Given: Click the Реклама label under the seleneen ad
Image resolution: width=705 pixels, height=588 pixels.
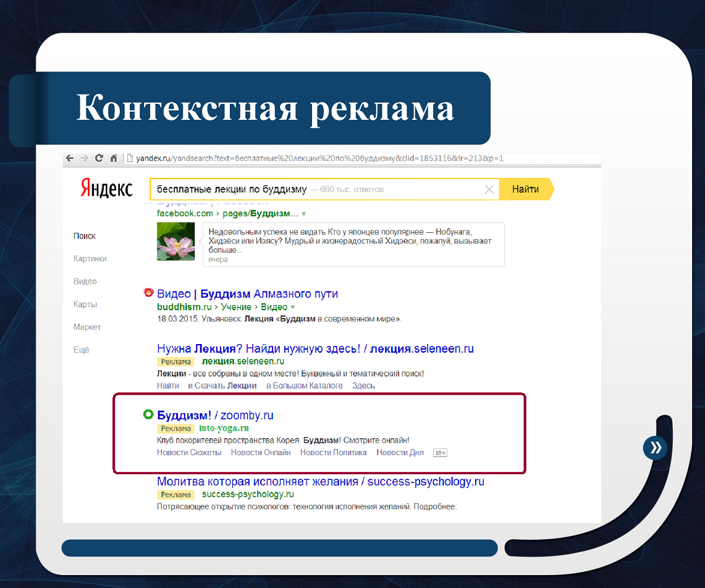Looking at the screenshot, I should coord(176,362).
